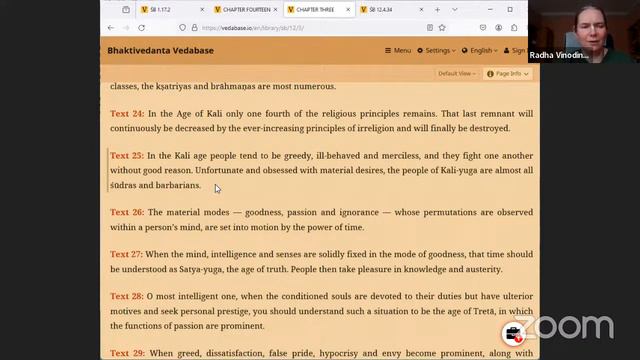640x360 pixels.
Task: Open the English language dropdown
Action: tap(480, 51)
